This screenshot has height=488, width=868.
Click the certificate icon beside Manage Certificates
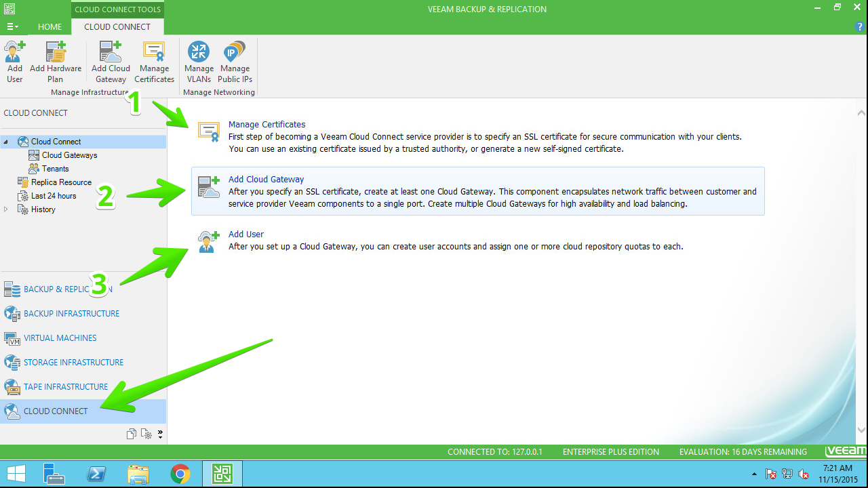(x=208, y=131)
